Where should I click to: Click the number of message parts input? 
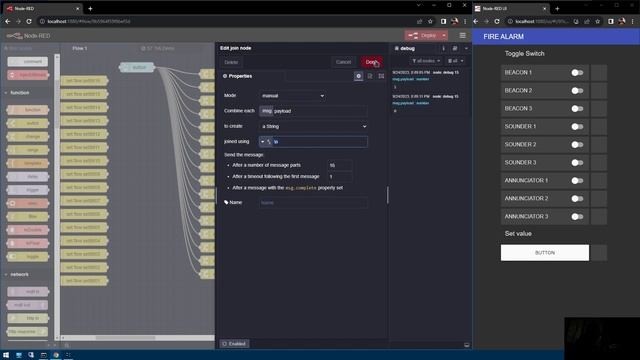(x=340, y=165)
